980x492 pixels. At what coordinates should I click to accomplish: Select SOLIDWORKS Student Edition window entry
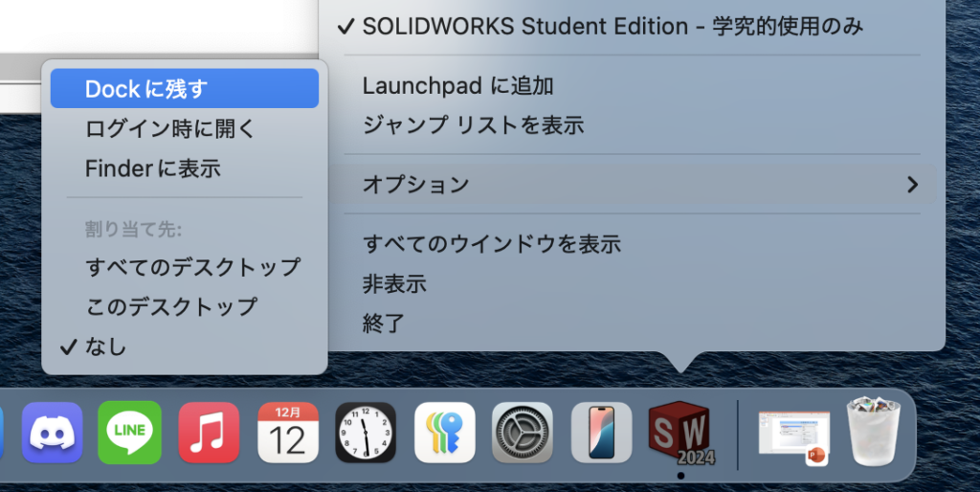point(632,26)
